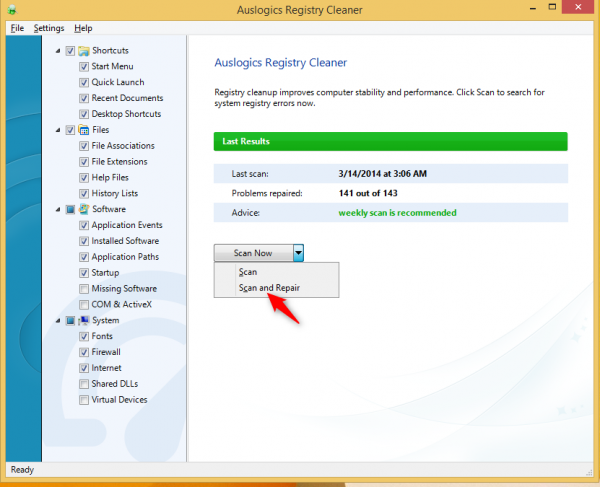The height and width of the screenshot is (487, 600).
Task: Open the Help menu
Action: click(x=83, y=28)
